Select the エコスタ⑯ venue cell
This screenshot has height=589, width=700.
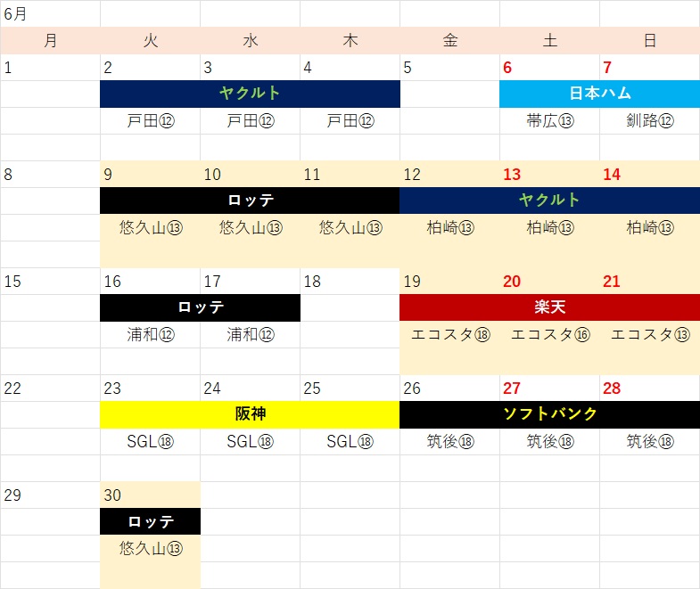(x=549, y=335)
